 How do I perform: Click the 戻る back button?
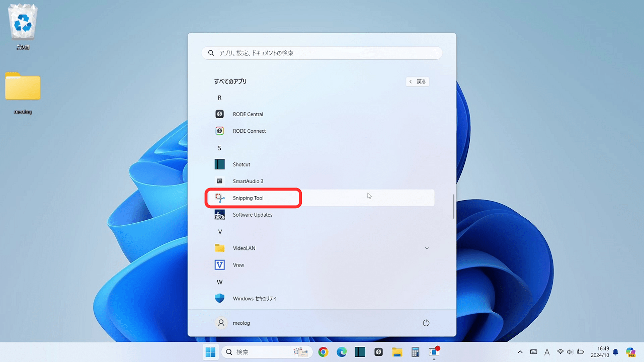tap(418, 81)
